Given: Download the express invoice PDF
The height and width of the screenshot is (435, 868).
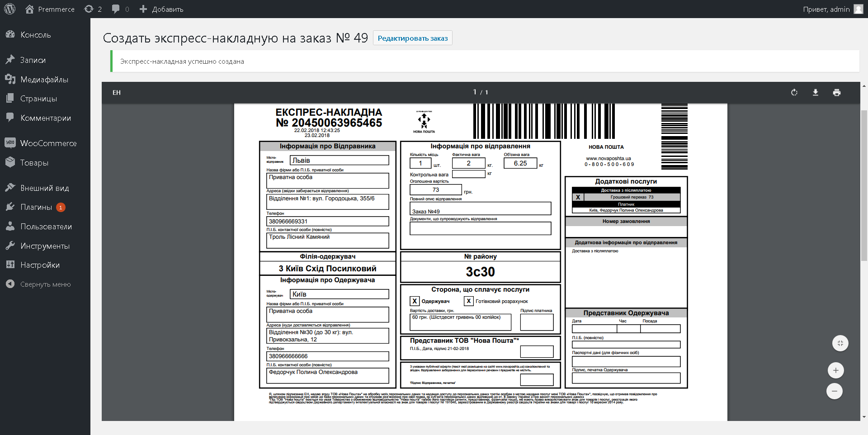Looking at the screenshot, I should pos(816,92).
